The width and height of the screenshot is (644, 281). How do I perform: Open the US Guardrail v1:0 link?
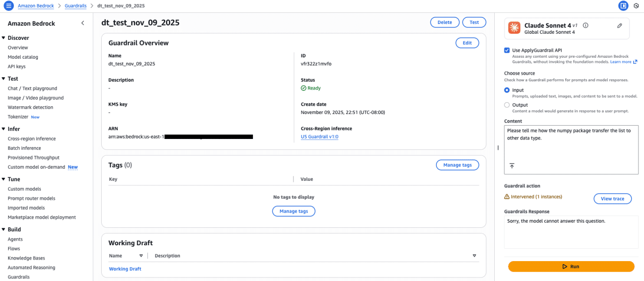pos(319,137)
